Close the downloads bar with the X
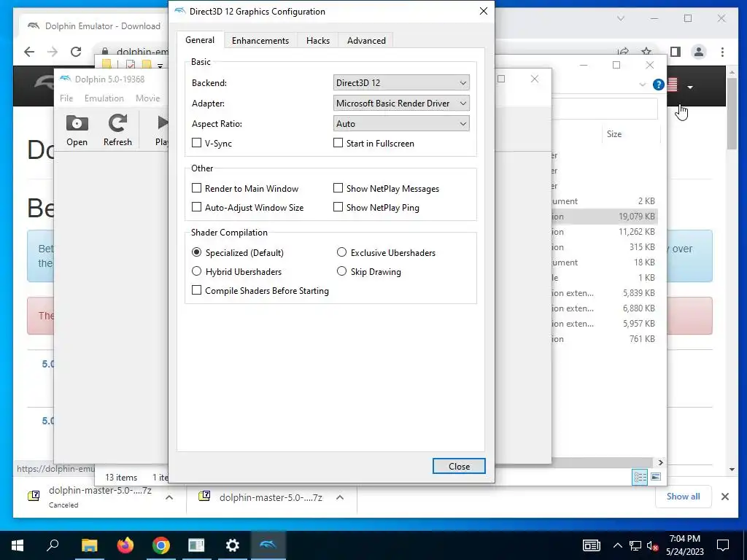This screenshot has width=747, height=560. [x=725, y=497]
